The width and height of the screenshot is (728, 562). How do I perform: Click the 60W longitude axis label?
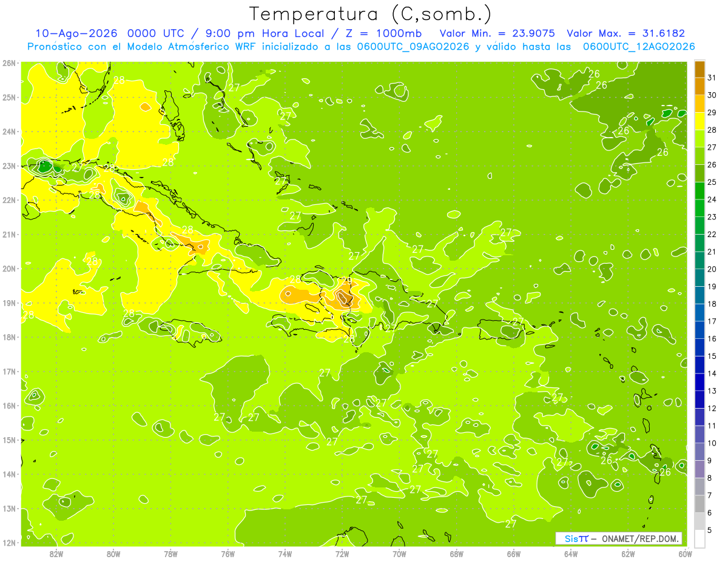coord(685,554)
